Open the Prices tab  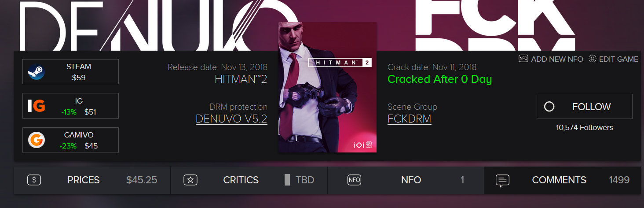[92, 180]
